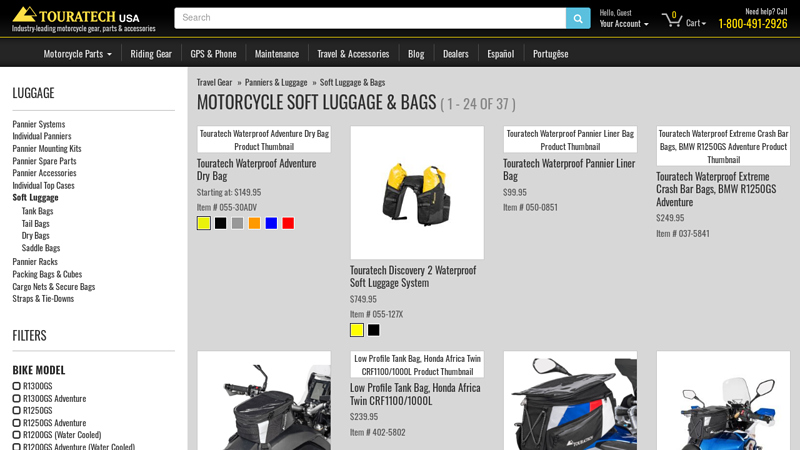Screen dimensions: 800x450
Task: Call the 1-800-491-2926 phone link
Action: [x=752, y=24]
